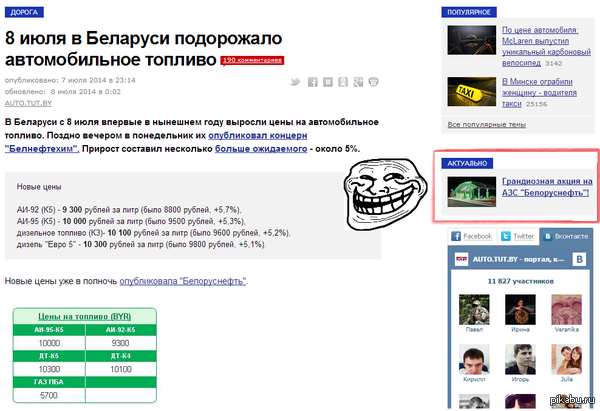Open the McLaren bicycle news thumbnail

pos(469,39)
